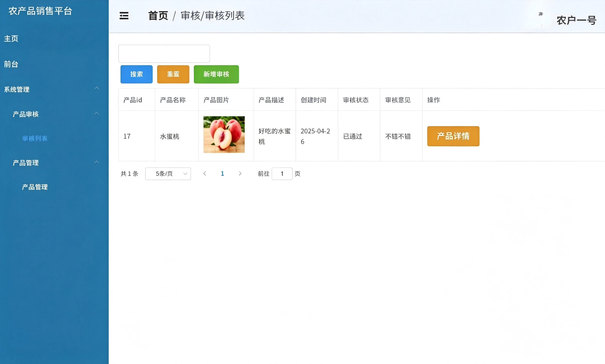Click the 农户一号 username

click(577, 20)
